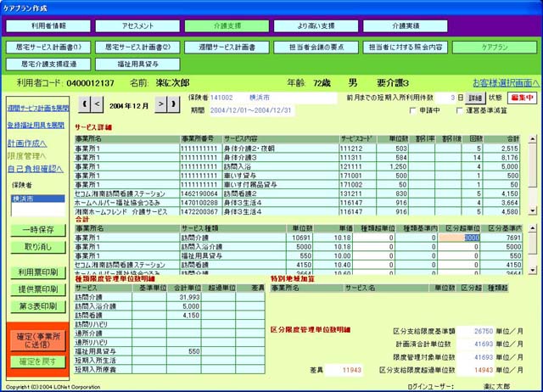Click the 編集中 status button

[522, 98]
